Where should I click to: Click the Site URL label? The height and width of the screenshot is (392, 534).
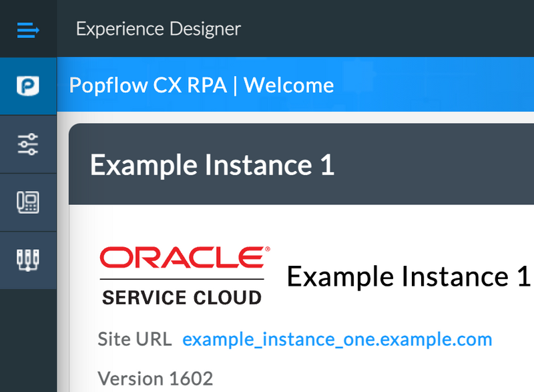(135, 339)
